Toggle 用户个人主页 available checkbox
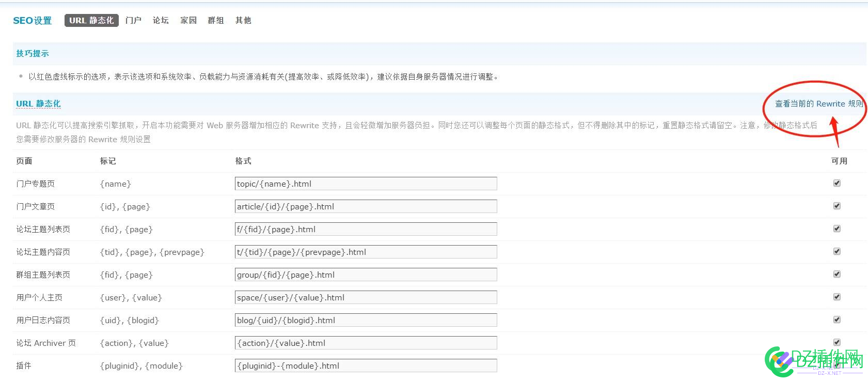Viewport: 868px width, 380px height. click(x=837, y=297)
